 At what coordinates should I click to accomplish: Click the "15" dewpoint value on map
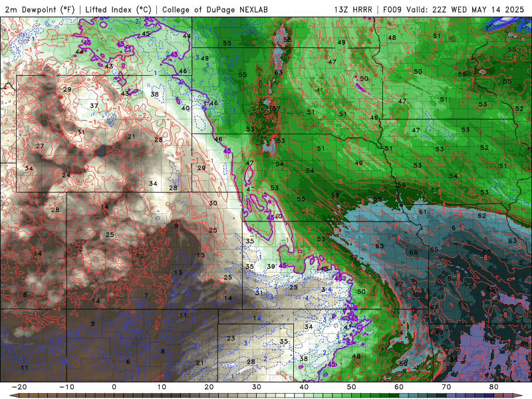[201, 255]
